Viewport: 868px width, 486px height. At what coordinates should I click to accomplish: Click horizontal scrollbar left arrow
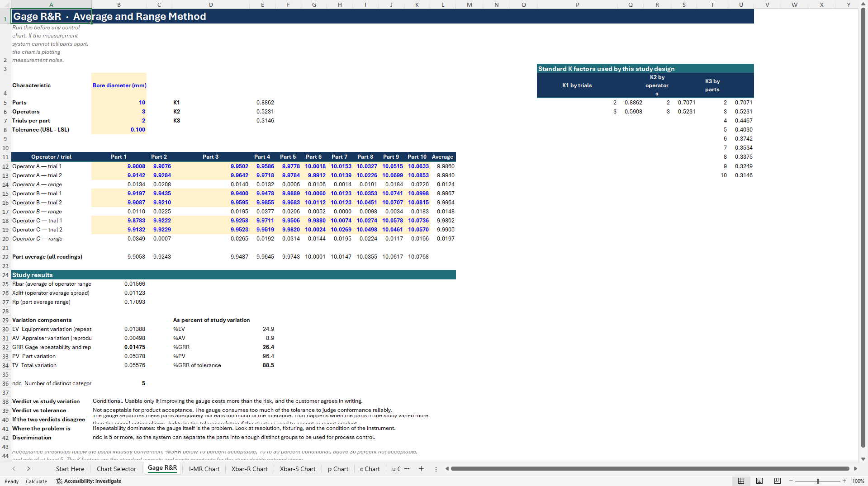[x=447, y=469]
